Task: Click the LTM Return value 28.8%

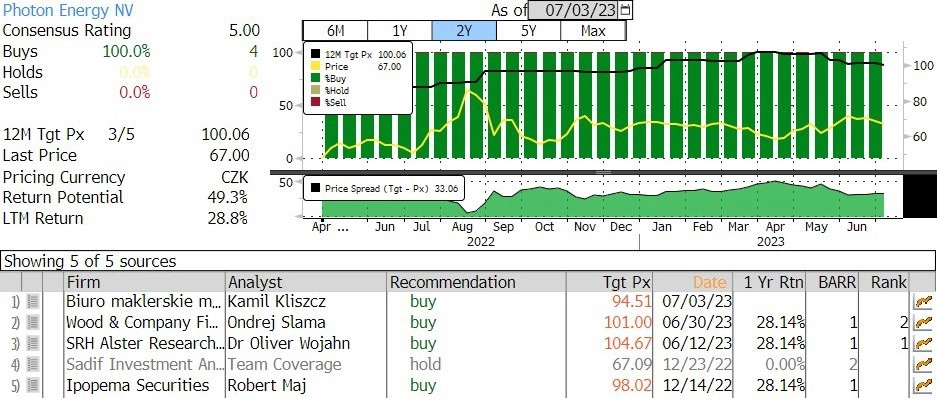Action: [x=228, y=218]
